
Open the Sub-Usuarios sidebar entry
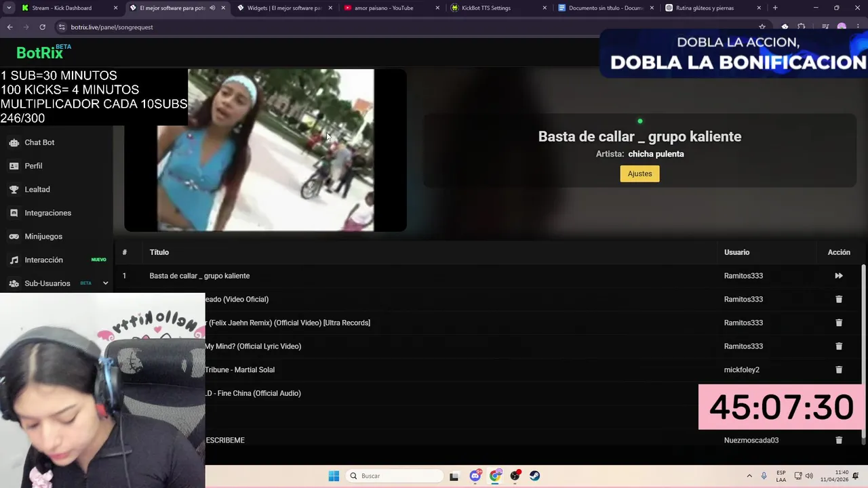coord(47,283)
